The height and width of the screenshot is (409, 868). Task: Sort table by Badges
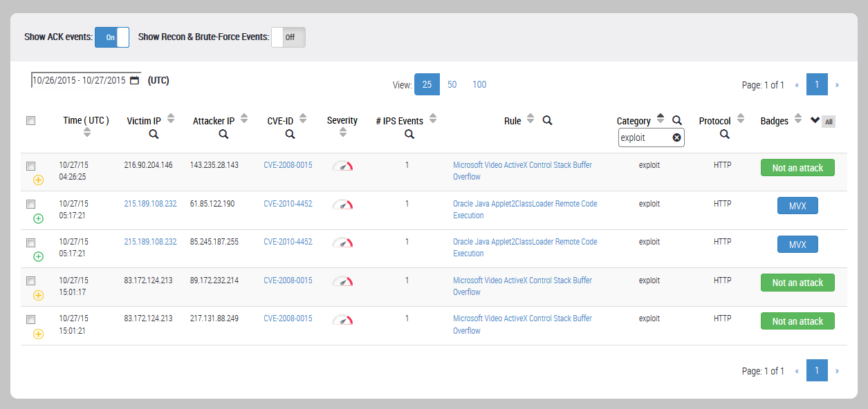pos(798,118)
